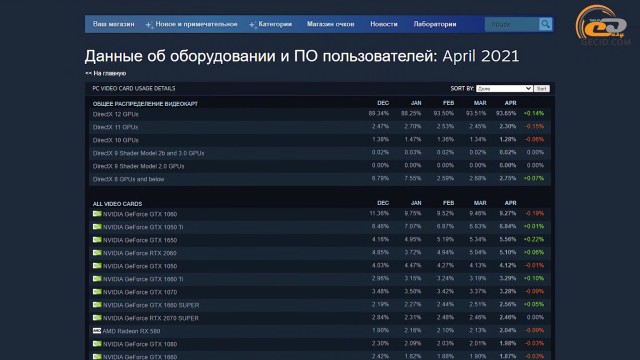This screenshot has height=360, width=640.
Task: Click DEC column header in top table
Action: [x=383, y=103]
